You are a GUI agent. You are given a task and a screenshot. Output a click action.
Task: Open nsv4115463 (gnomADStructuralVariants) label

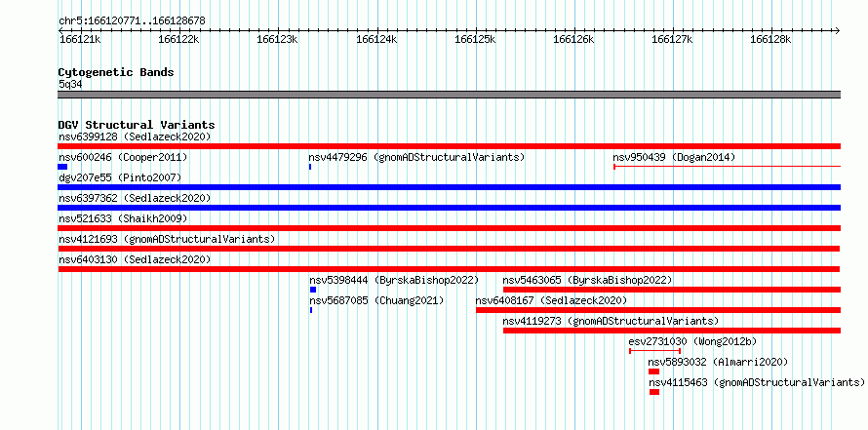(x=757, y=382)
